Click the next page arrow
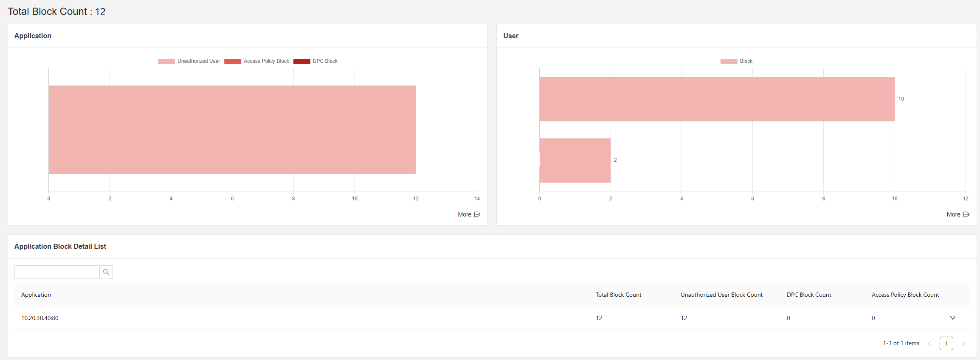The image size is (980, 360). pos(963,343)
